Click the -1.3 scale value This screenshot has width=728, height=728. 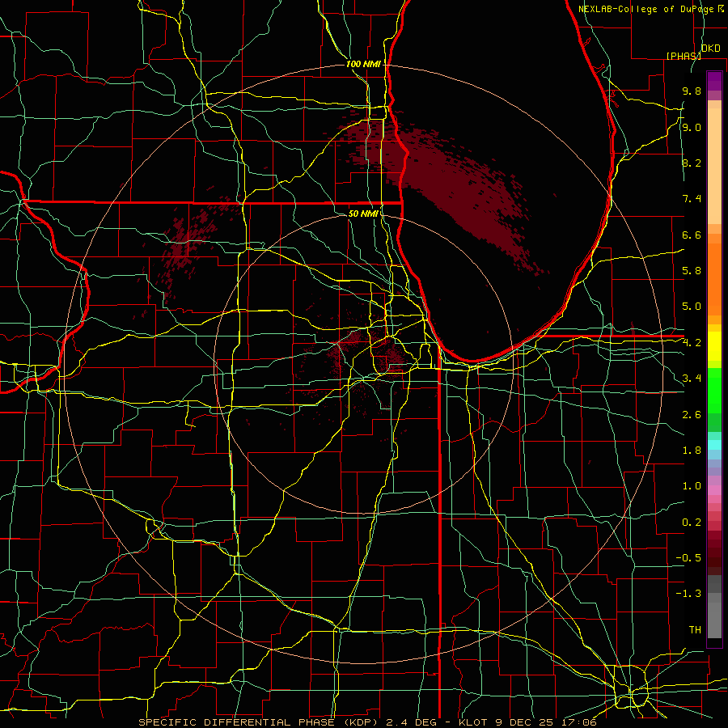[x=688, y=594]
